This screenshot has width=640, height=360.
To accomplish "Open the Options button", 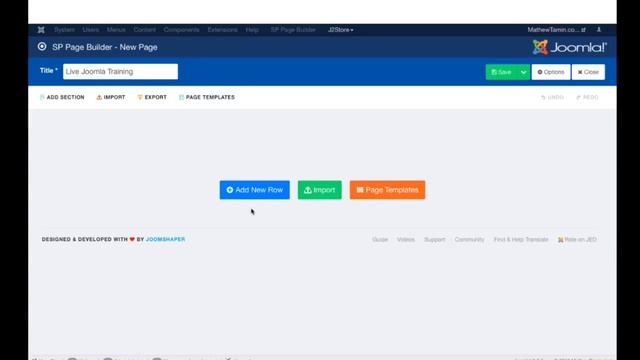I will click(551, 72).
